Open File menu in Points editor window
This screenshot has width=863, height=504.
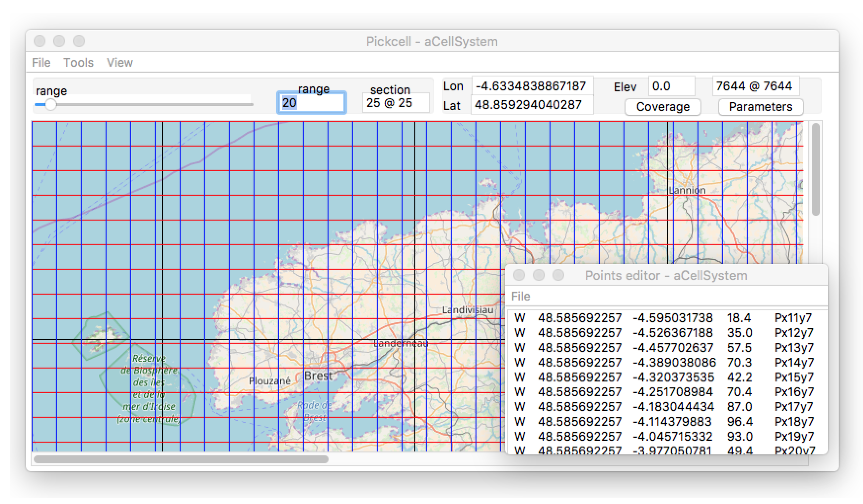click(521, 296)
